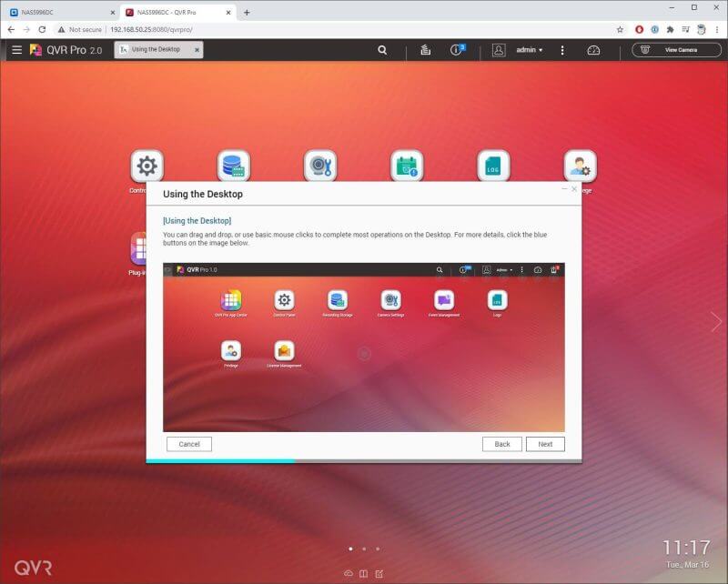Viewport: 728px width, 584px height.
Task: Open the Event Management desktop icon
Action: pos(407,166)
